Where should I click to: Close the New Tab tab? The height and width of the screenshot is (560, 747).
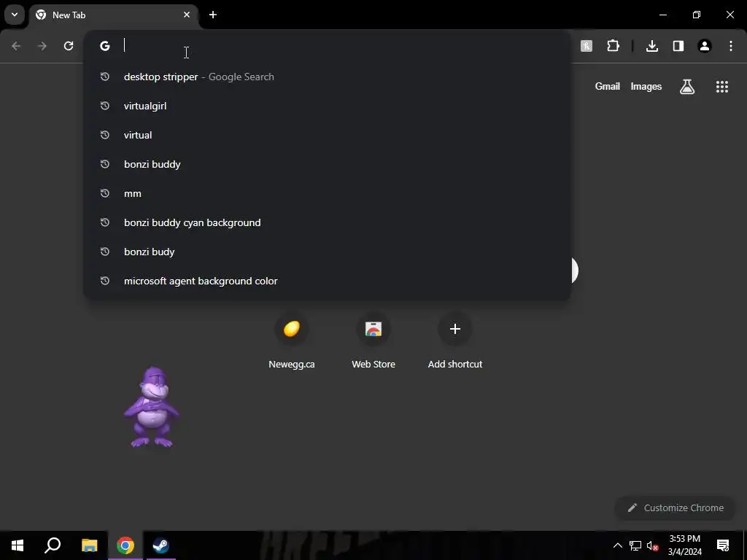pyautogui.click(x=187, y=15)
